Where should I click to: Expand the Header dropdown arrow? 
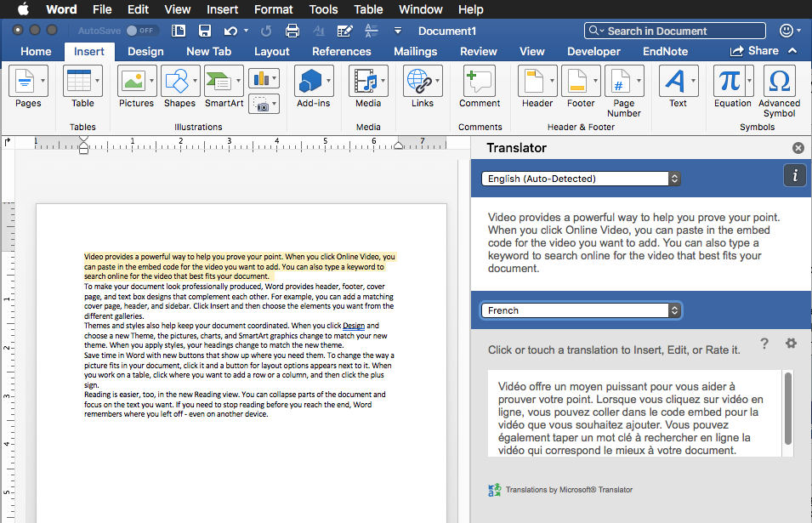pos(553,81)
